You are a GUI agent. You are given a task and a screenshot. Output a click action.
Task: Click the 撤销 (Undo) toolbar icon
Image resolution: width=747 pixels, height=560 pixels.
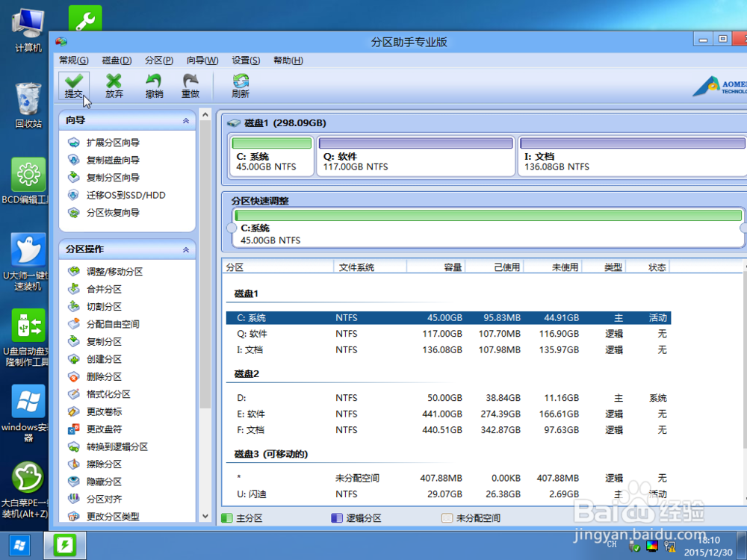point(153,84)
